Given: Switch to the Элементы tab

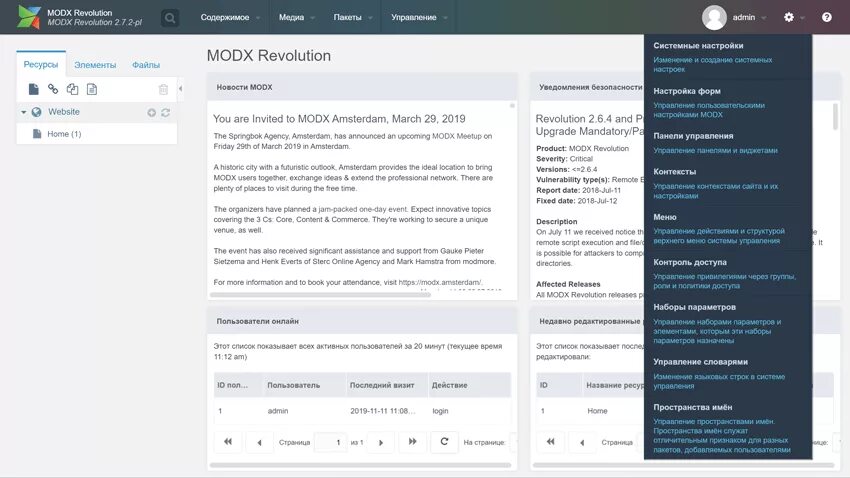Looking at the screenshot, I should 95,64.
